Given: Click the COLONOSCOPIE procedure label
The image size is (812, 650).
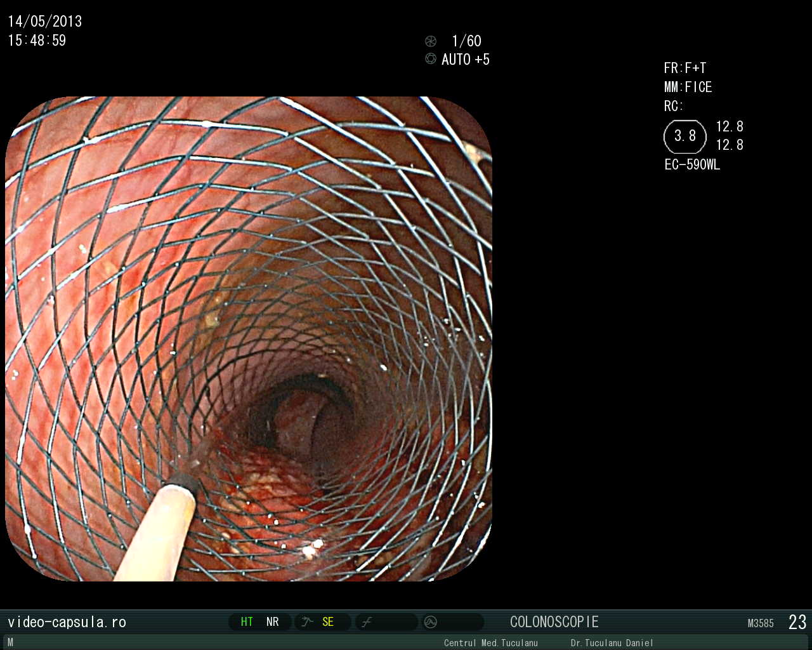Looking at the screenshot, I should click(x=554, y=622).
